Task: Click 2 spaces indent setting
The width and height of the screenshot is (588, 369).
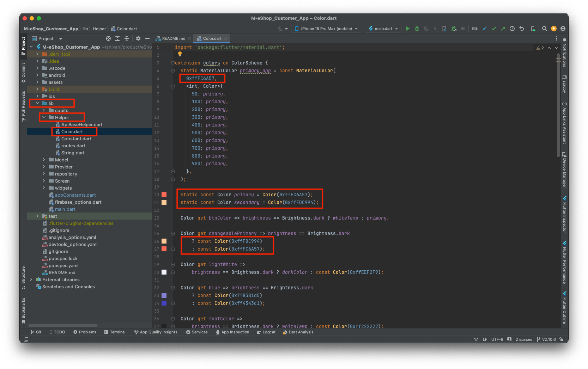Action: pyautogui.click(x=524, y=339)
